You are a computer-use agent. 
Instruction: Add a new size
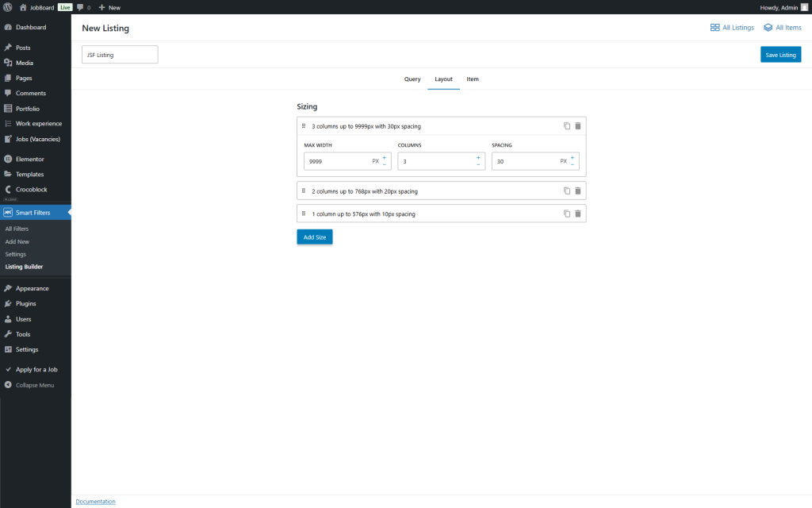pyautogui.click(x=314, y=237)
